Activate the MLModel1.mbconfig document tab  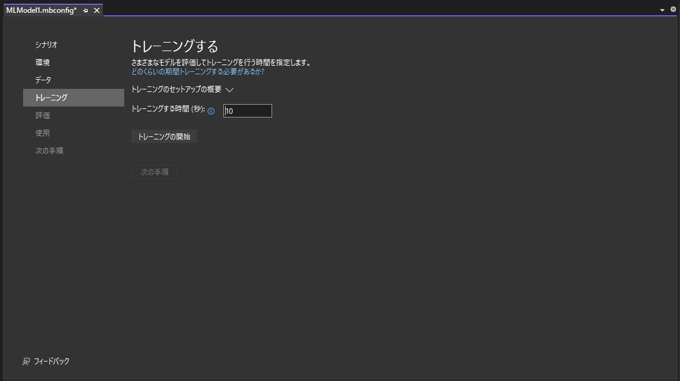click(x=41, y=10)
